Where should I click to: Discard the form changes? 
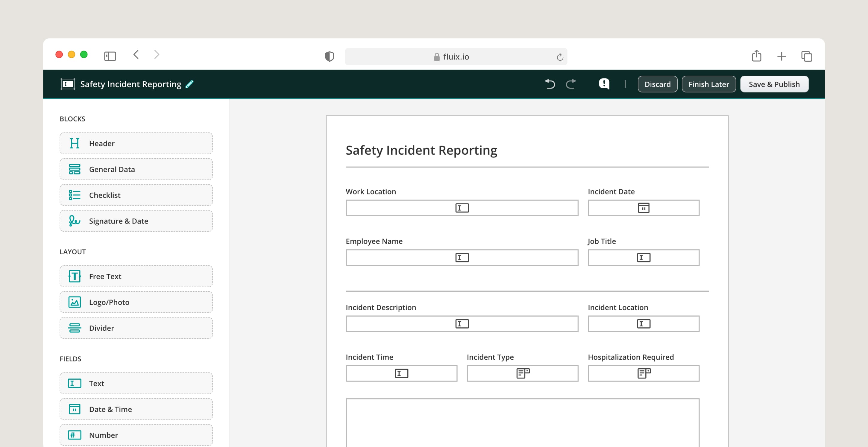click(x=657, y=84)
